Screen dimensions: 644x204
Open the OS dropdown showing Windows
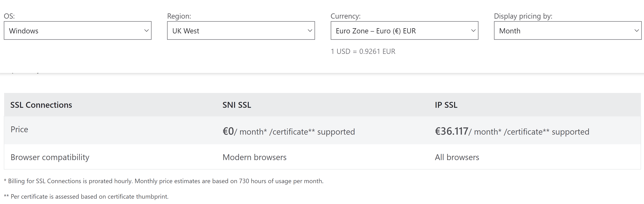click(77, 30)
